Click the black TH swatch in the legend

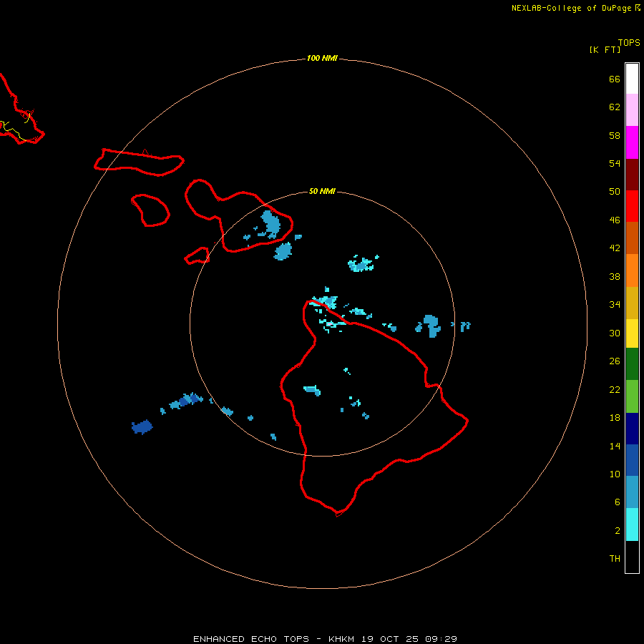[x=632, y=557]
